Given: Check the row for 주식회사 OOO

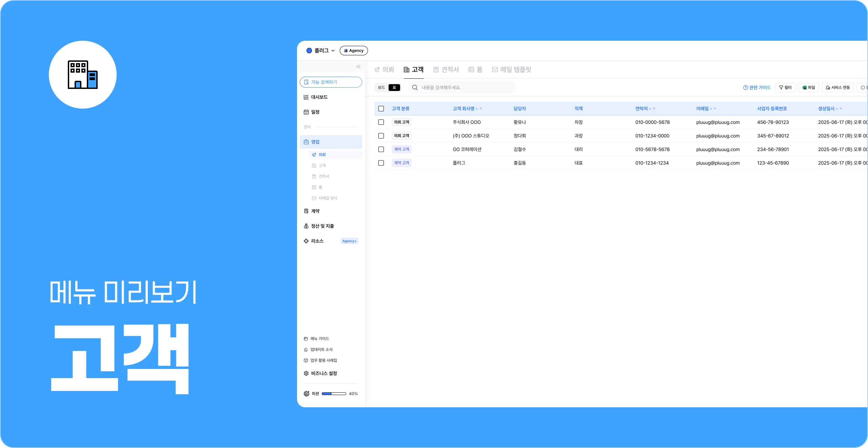Looking at the screenshot, I should [x=381, y=122].
